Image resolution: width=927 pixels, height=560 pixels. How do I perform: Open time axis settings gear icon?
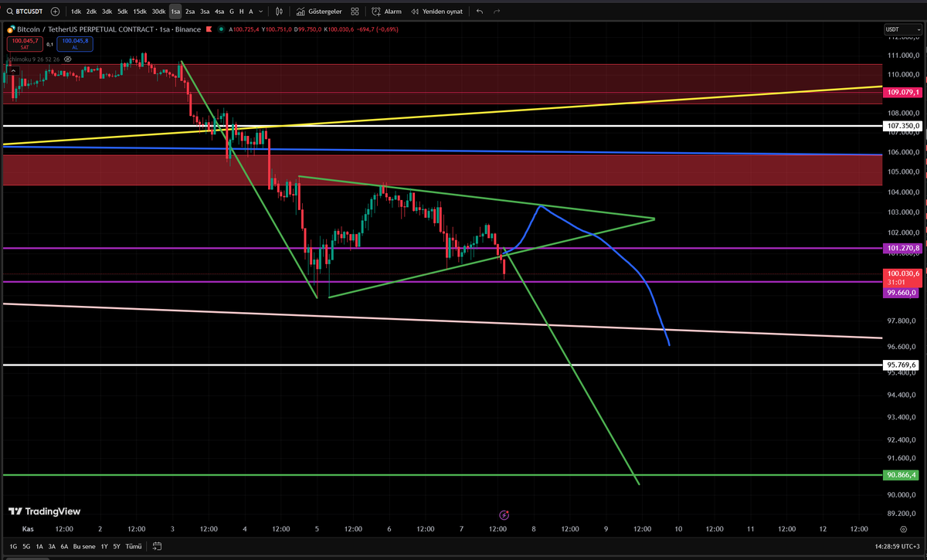tap(903, 529)
